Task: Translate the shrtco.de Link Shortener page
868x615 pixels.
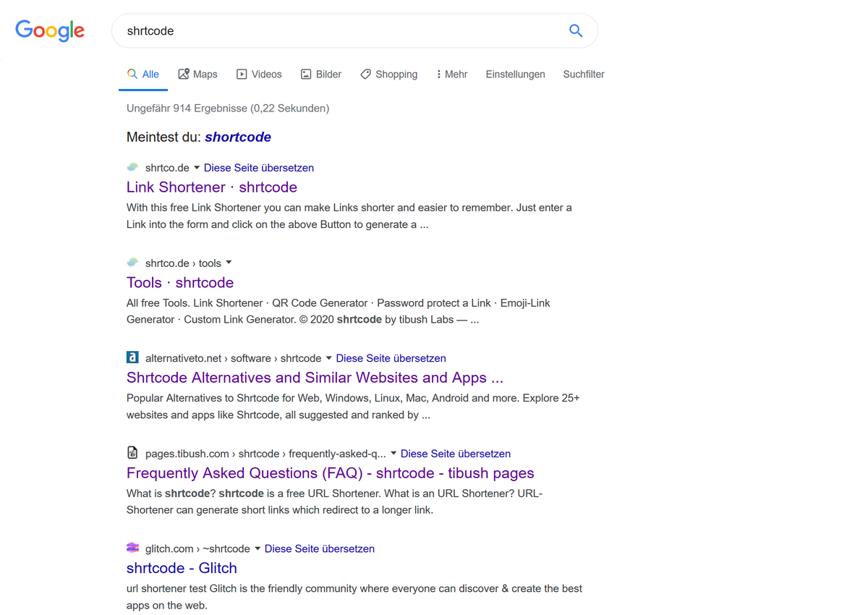Action: tap(259, 167)
